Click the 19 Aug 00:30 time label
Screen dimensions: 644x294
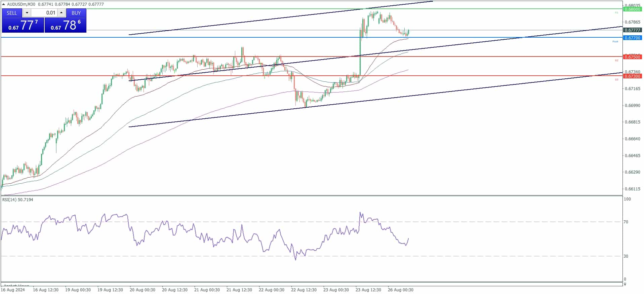click(x=78, y=290)
